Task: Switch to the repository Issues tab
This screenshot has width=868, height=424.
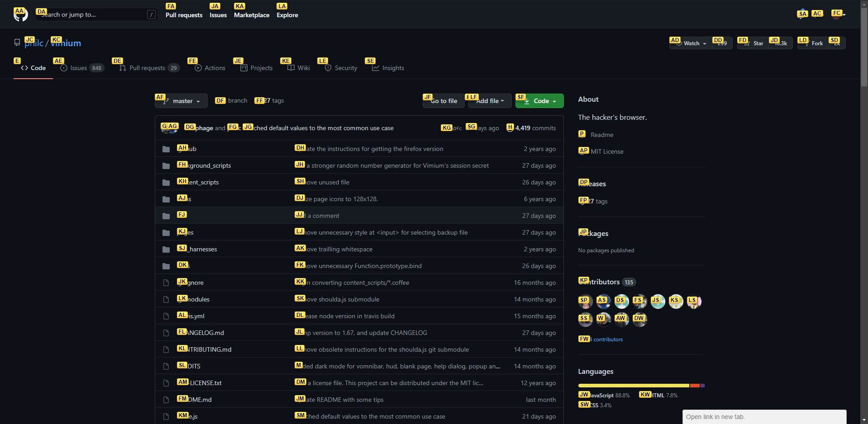Action: coord(82,68)
